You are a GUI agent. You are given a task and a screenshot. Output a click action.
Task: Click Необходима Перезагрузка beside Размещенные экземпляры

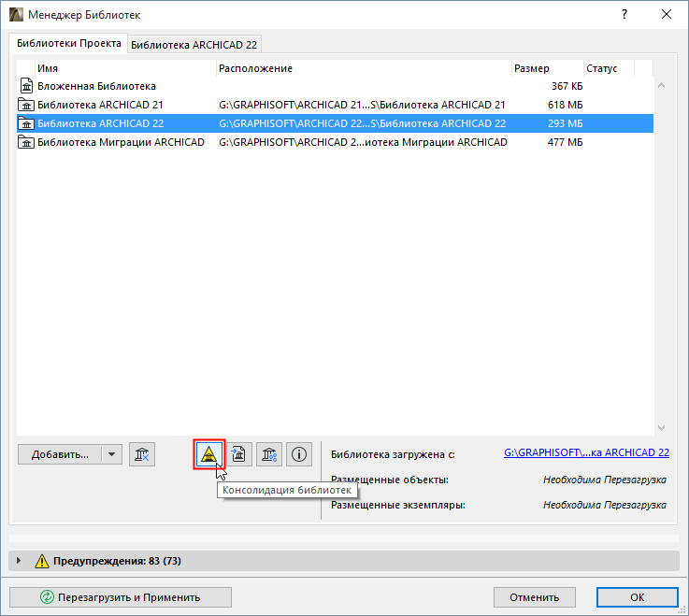(605, 506)
